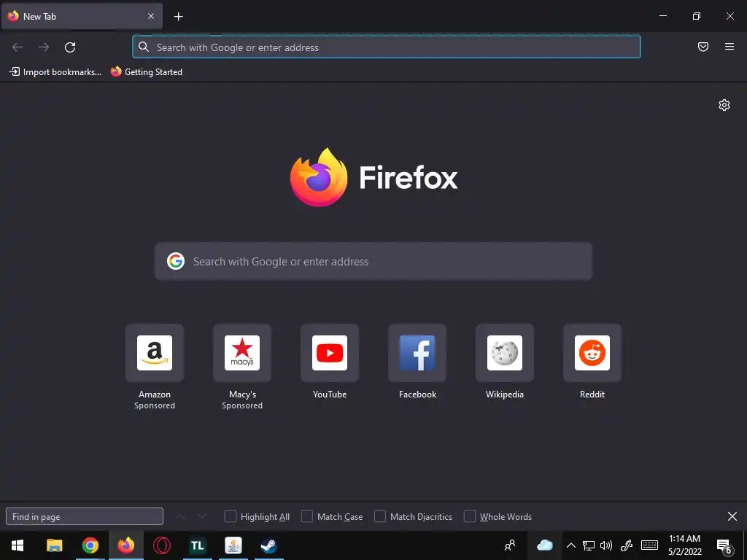Image resolution: width=747 pixels, height=560 pixels.
Task: Open the People icon in taskbar
Action: 510,545
